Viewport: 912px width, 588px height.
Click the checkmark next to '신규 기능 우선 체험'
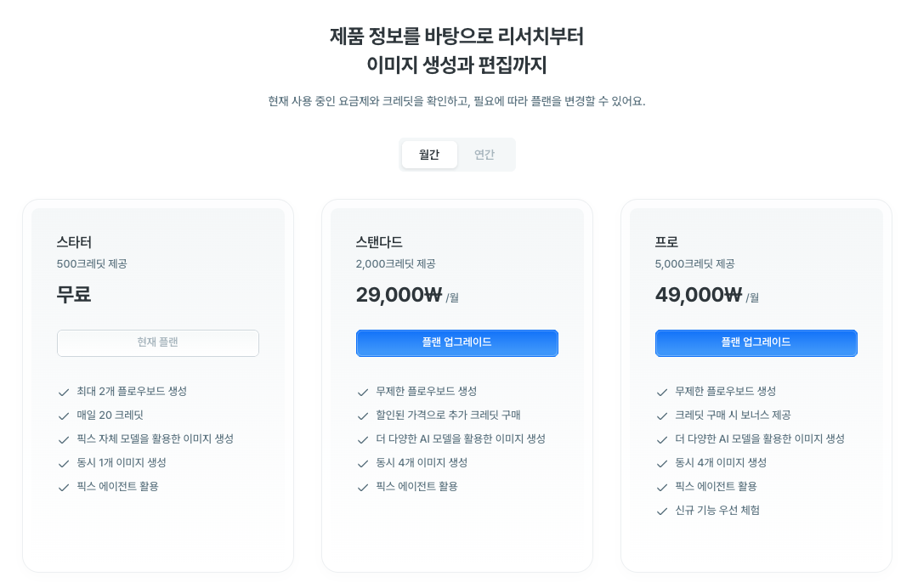point(662,511)
